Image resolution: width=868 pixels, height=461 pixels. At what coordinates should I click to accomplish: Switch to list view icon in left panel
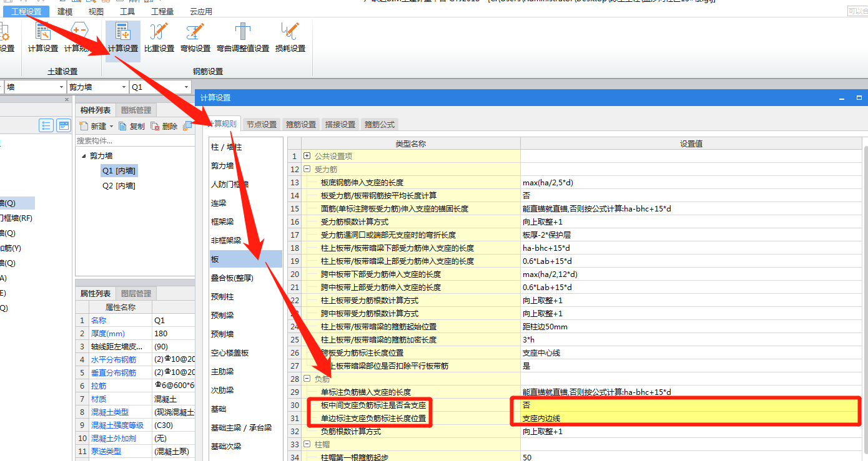[x=46, y=125]
